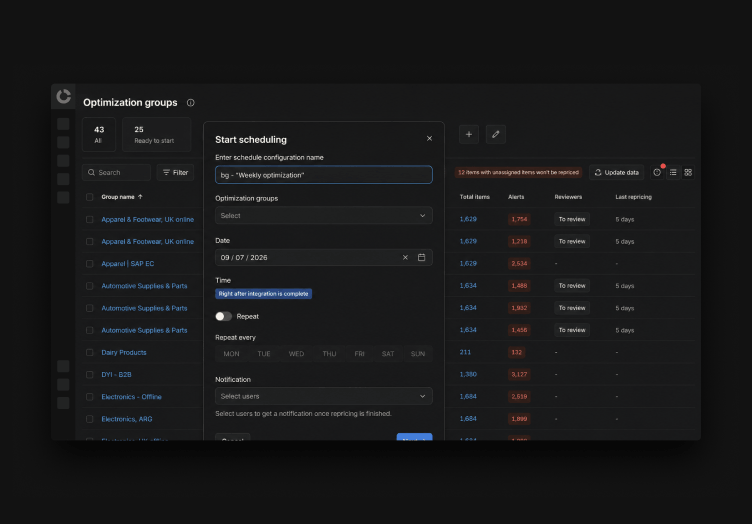Screen dimensions: 752x524
Task: Select FRI in Repeat every
Action: click(x=359, y=354)
